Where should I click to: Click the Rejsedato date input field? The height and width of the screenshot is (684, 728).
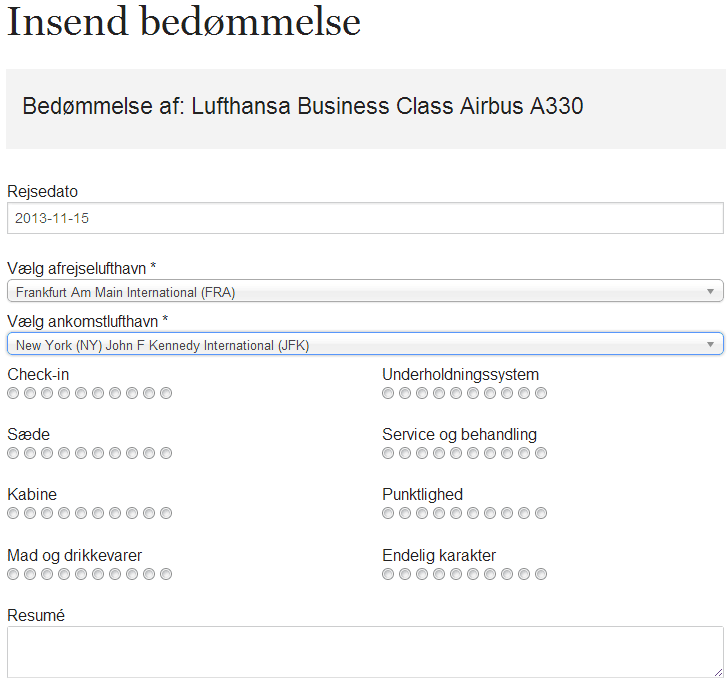point(364,218)
